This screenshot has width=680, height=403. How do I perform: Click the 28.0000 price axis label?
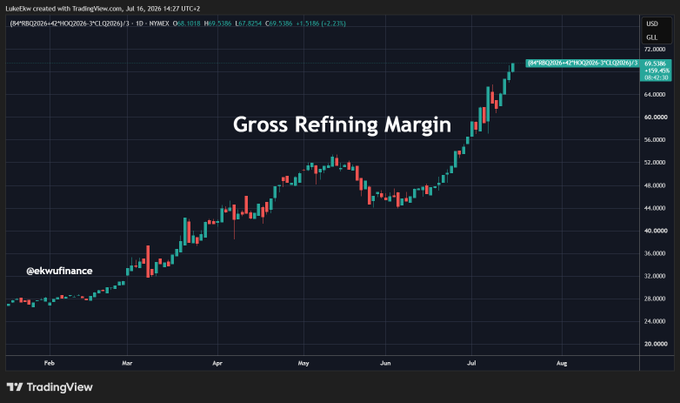click(x=655, y=298)
